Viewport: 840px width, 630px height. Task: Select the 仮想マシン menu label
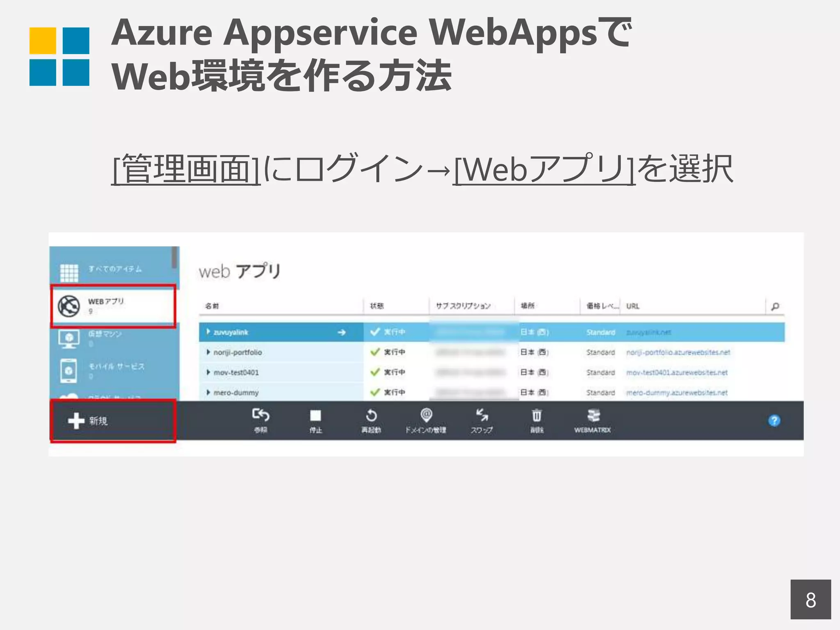(105, 334)
